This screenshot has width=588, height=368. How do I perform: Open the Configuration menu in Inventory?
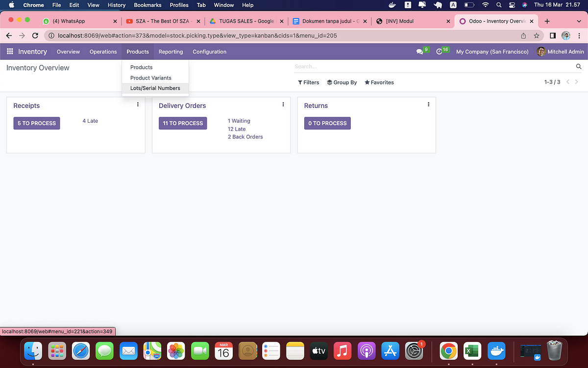[209, 52]
